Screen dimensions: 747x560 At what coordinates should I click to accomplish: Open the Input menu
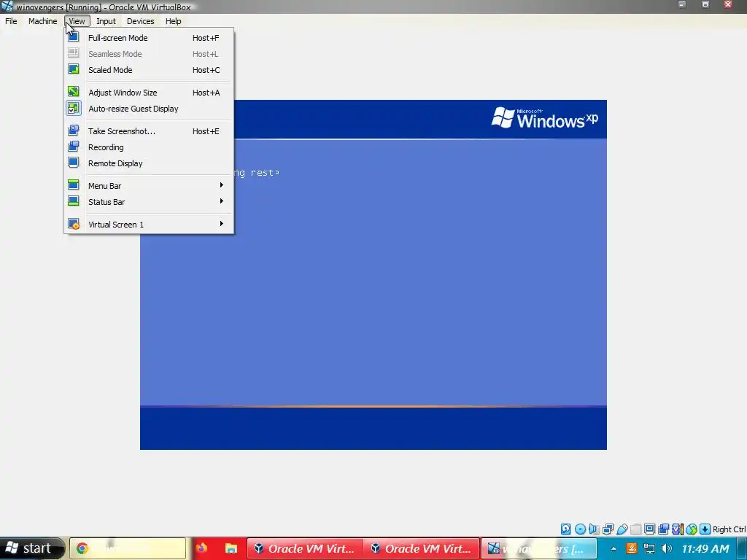click(106, 21)
